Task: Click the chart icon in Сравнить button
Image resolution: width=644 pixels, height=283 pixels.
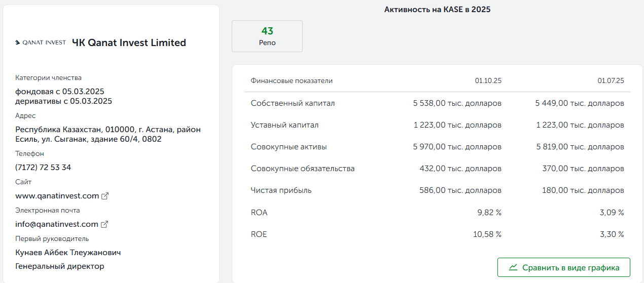Action: (513, 267)
